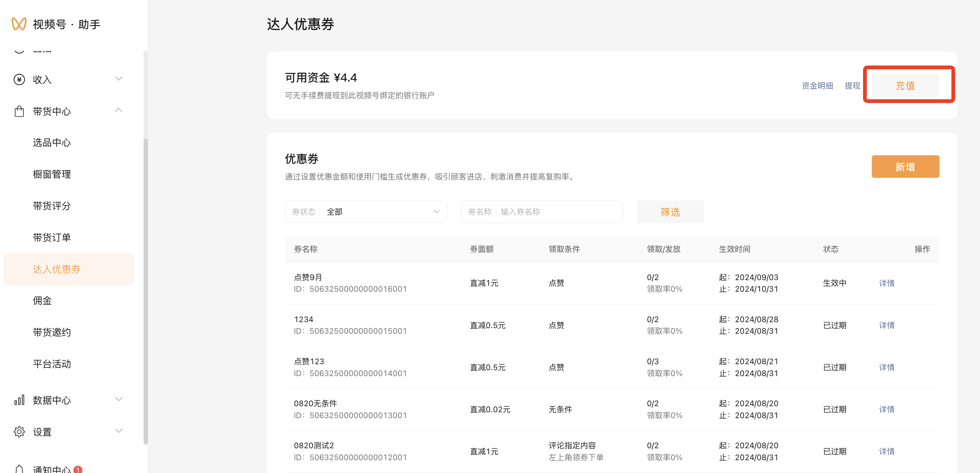Click the 视频号助手 butterfly logo
This screenshot has height=473, width=980.
[x=18, y=24]
